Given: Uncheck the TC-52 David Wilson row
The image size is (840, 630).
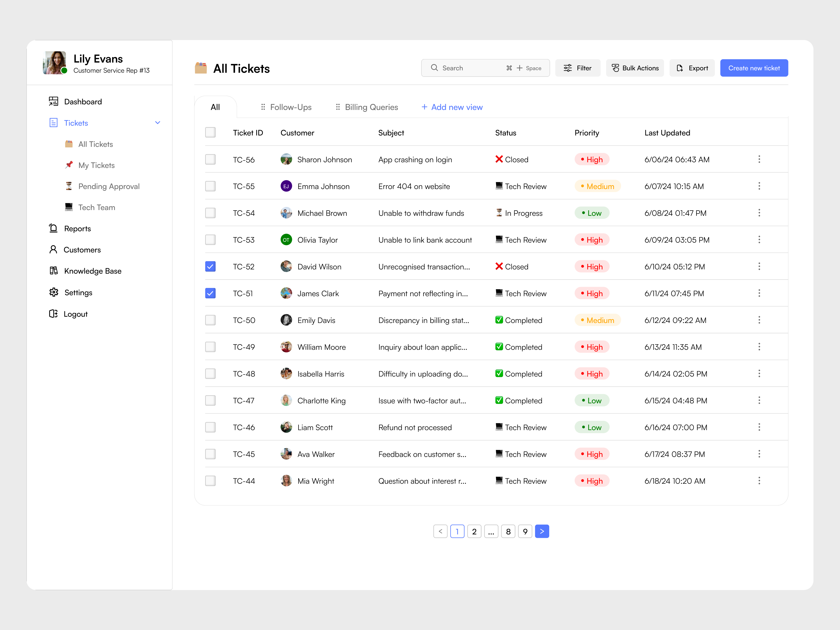Looking at the screenshot, I should 210,266.
